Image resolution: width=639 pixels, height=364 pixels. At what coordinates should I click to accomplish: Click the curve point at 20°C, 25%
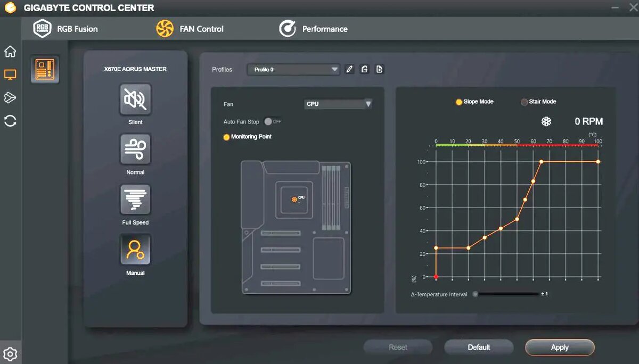(x=469, y=248)
